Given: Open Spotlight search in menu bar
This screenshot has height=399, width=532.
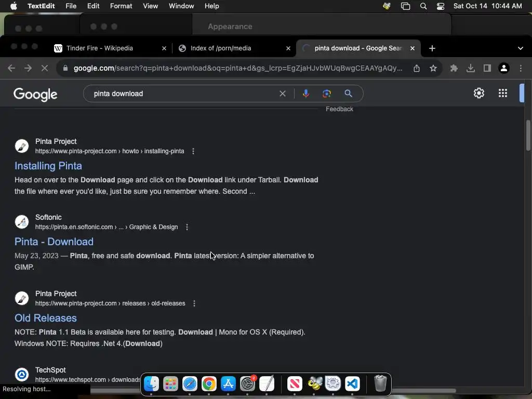Looking at the screenshot, I should [423, 6].
